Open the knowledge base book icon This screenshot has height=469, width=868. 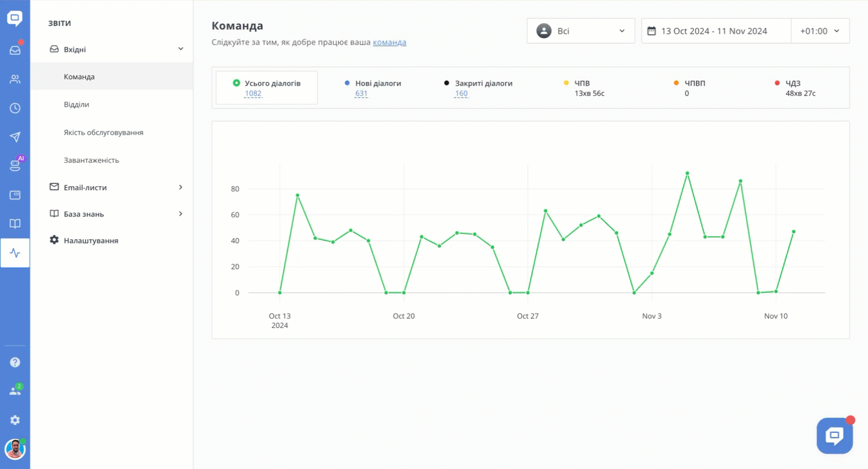click(x=15, y=224)
